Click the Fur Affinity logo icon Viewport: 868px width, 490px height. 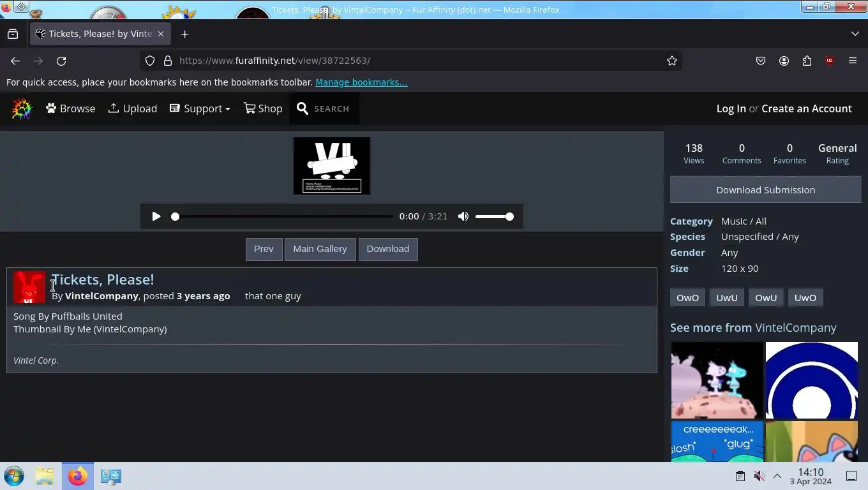coord(21,109)
